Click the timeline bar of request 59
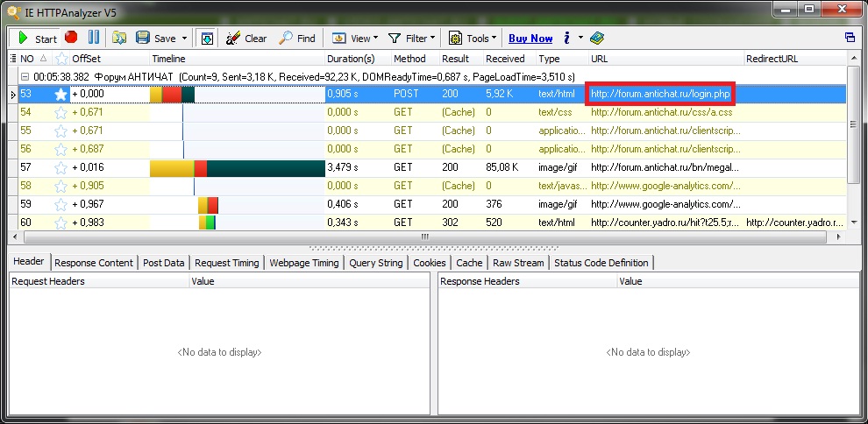Screen dimensions: 868x424 coord(208,205)
